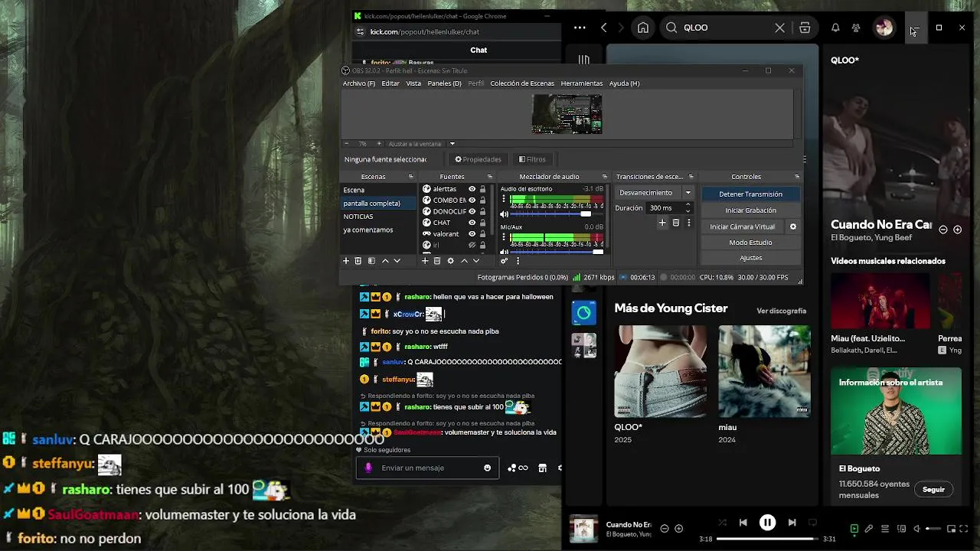Add a new source in Fuentes
The height and width of the screenshot is (551, 980).
coord(425,261)
